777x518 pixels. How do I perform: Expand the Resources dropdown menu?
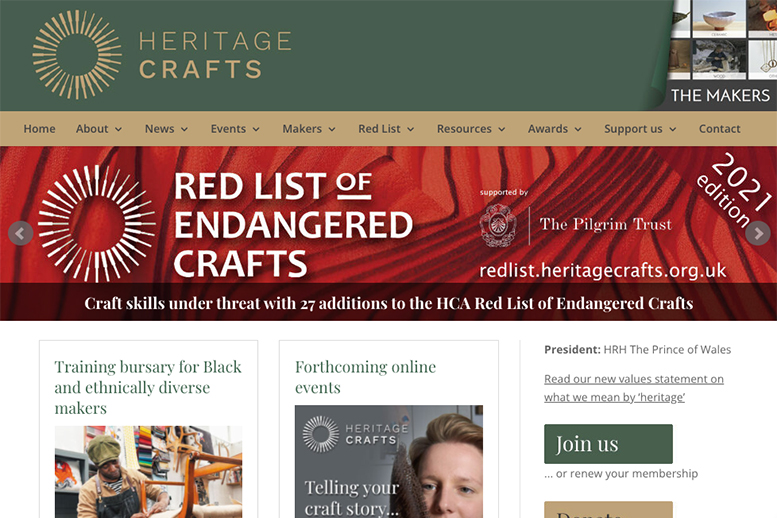coord(471,129)
